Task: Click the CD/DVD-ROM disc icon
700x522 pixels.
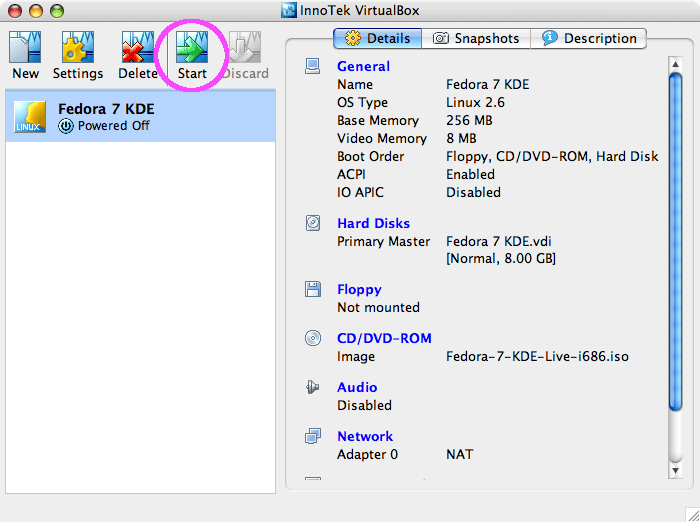Action: click(313, 339)
